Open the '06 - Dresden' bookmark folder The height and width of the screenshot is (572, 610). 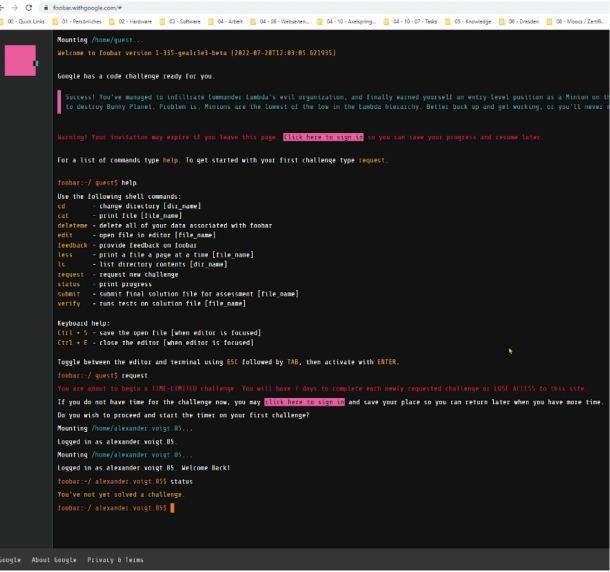(x=519, y=22)
